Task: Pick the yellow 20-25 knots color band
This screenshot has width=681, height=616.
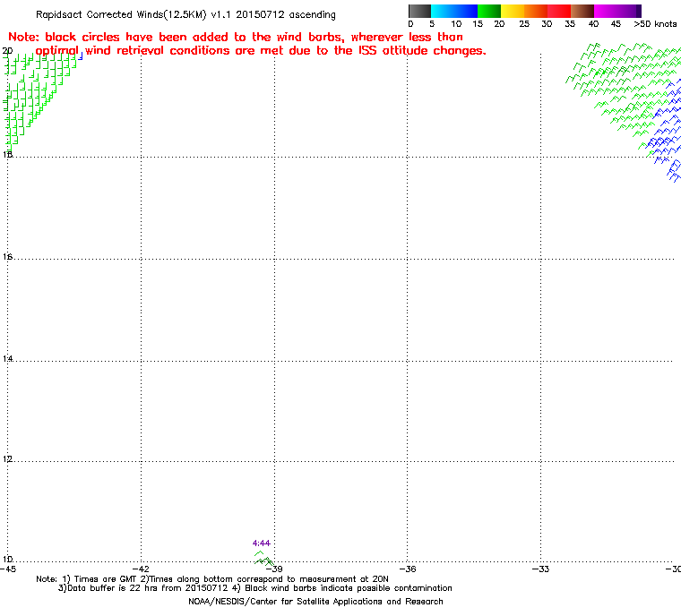Action: (513, 11)
